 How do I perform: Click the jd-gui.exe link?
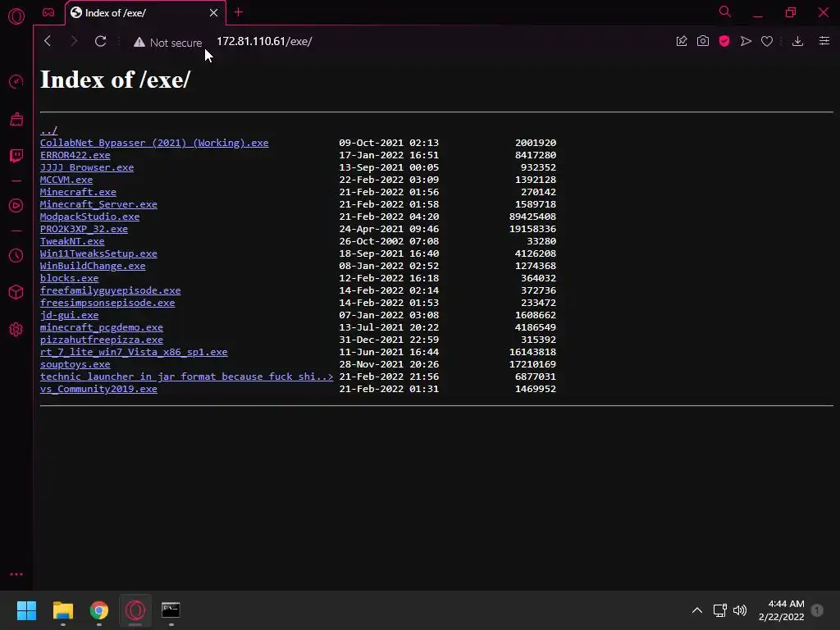pos(69,316)
